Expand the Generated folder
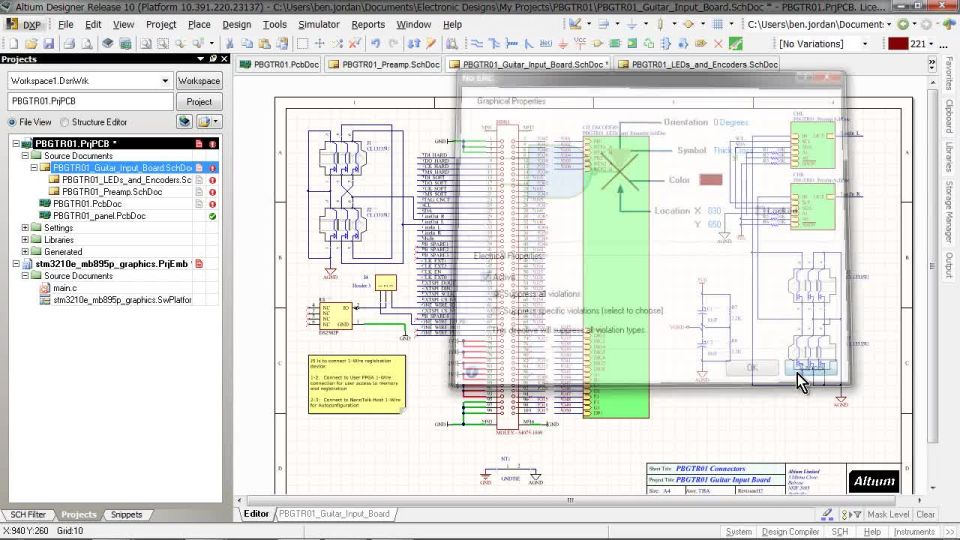The width and height of the screenshot is (960, 540). pyautogui.click(x=25, y=252)
